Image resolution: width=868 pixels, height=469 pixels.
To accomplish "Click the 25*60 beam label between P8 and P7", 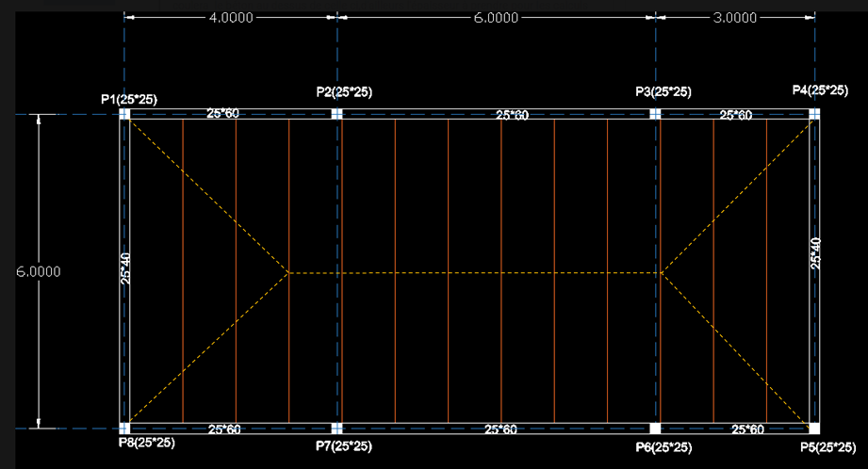I will tap(224, 429).
